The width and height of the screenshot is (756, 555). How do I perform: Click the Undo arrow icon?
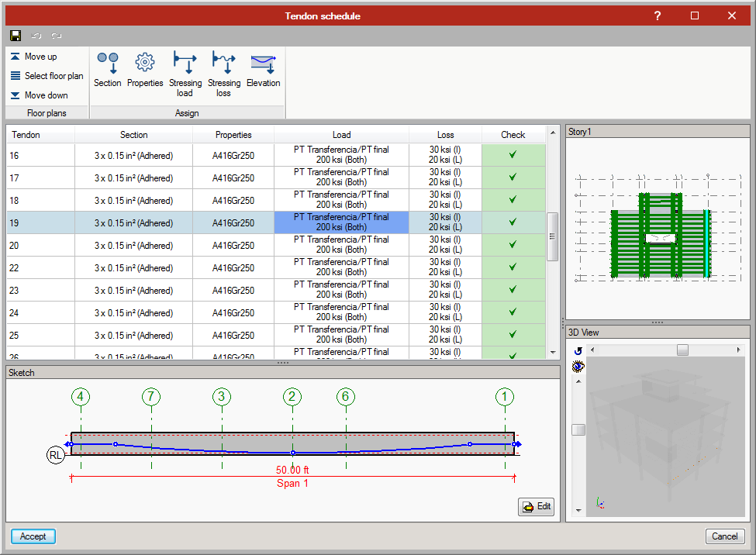tap(36, 36)
